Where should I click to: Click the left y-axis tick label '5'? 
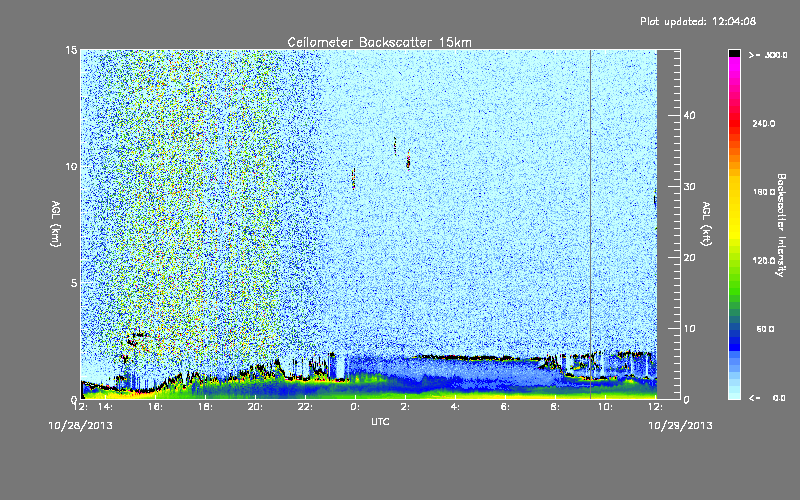click(x=74, y=283)
